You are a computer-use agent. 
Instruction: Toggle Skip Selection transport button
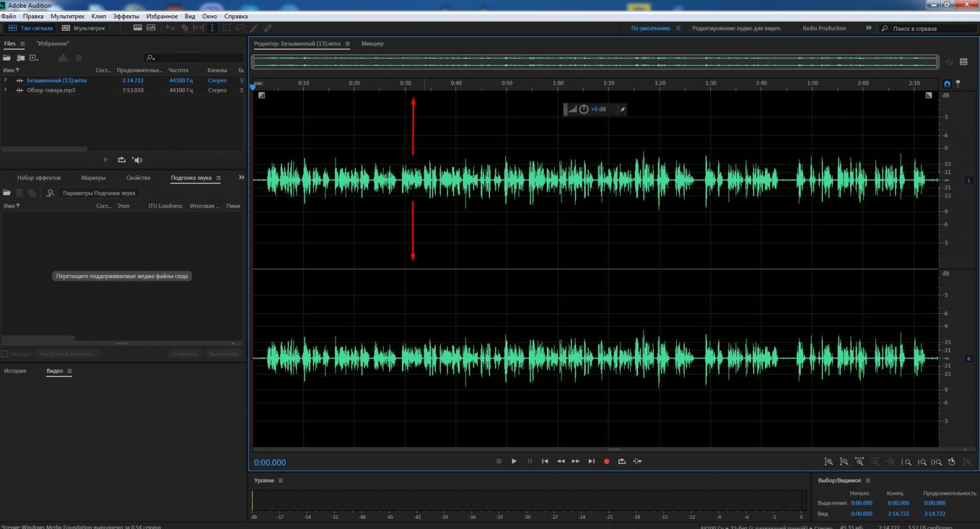coord(637,461)
